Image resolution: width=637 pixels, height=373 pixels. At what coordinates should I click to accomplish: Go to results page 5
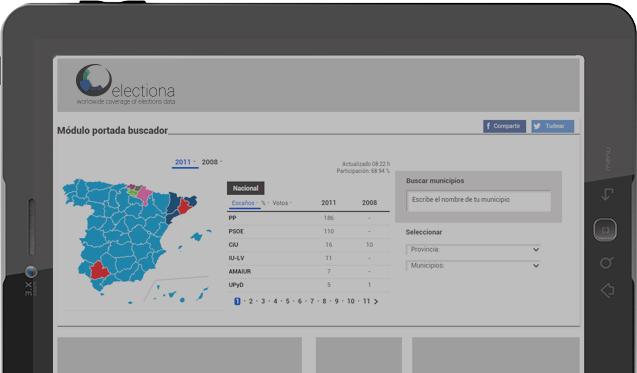tap(287, 301)
